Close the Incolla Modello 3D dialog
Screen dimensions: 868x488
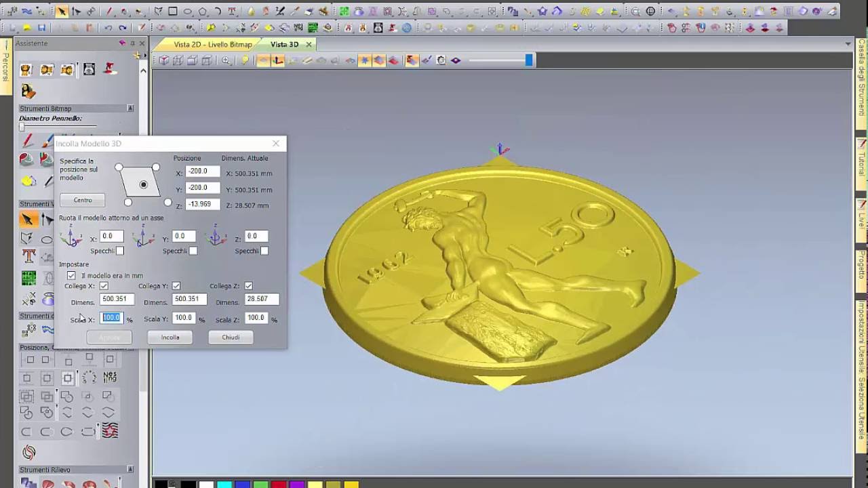click(x=275, y=143)
